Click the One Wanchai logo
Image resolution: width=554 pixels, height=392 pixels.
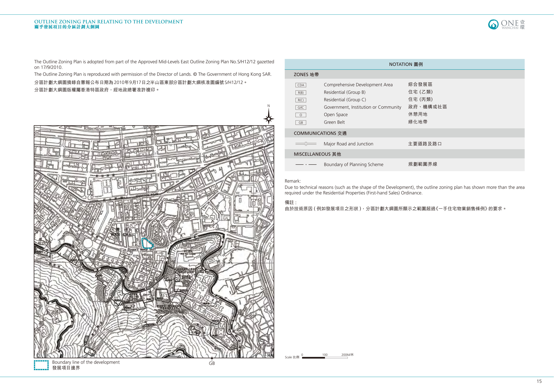[x=506, y=24]
